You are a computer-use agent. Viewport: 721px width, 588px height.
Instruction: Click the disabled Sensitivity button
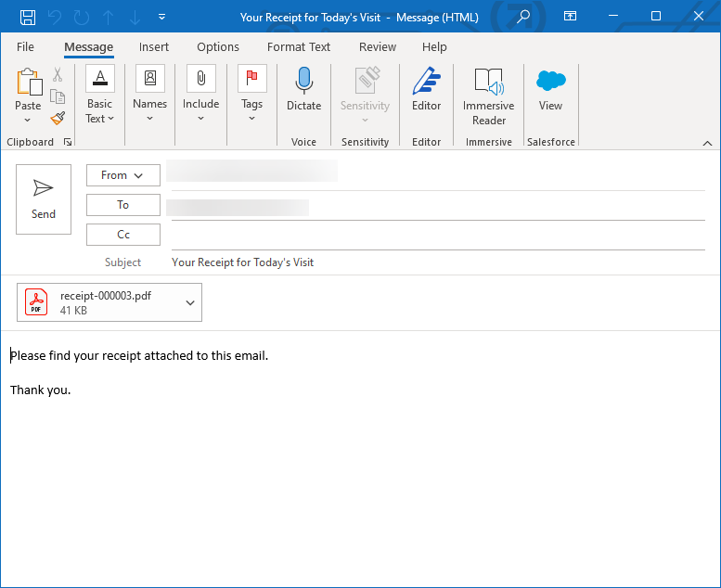(x=365, y=95)
